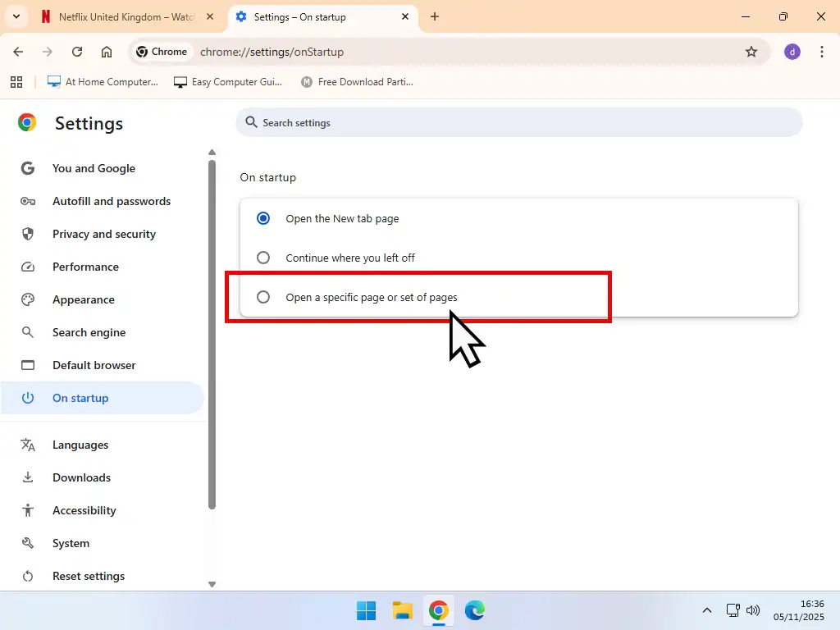Viewport: 840px width, 630px height.
Task: Open the At Home Computer bookmark
Action: tap(102, 81)
